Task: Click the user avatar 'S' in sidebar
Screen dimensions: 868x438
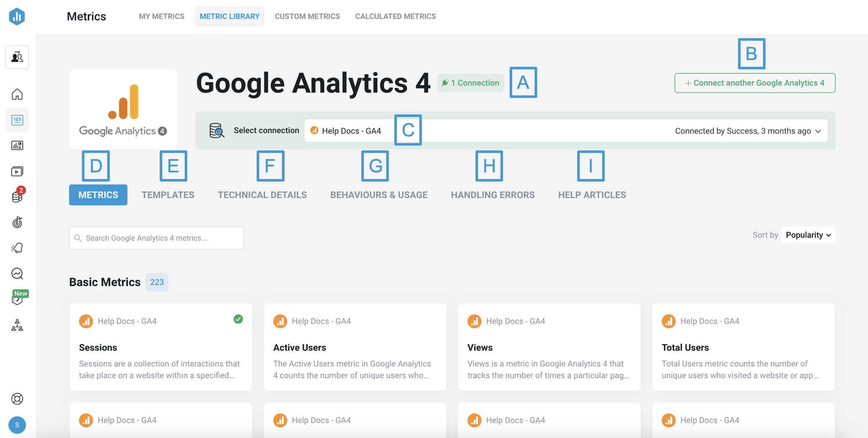Action: pyautogui.click(x=17, y=425)
